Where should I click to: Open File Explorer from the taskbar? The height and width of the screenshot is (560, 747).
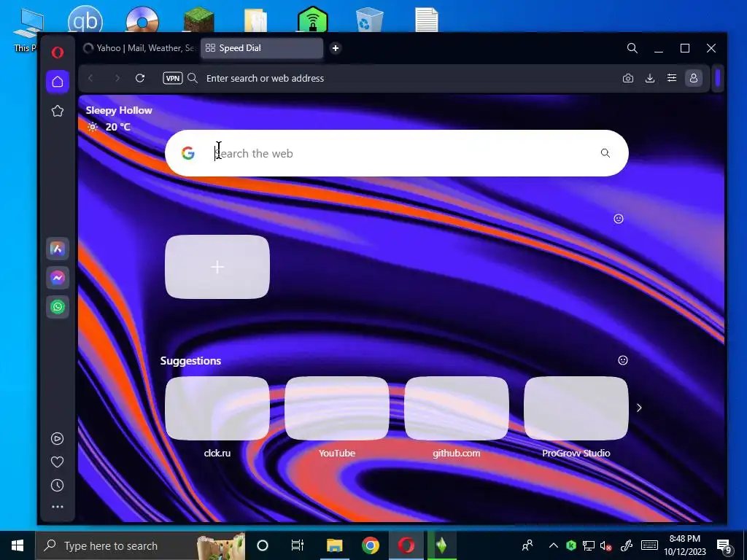(334, 545)
